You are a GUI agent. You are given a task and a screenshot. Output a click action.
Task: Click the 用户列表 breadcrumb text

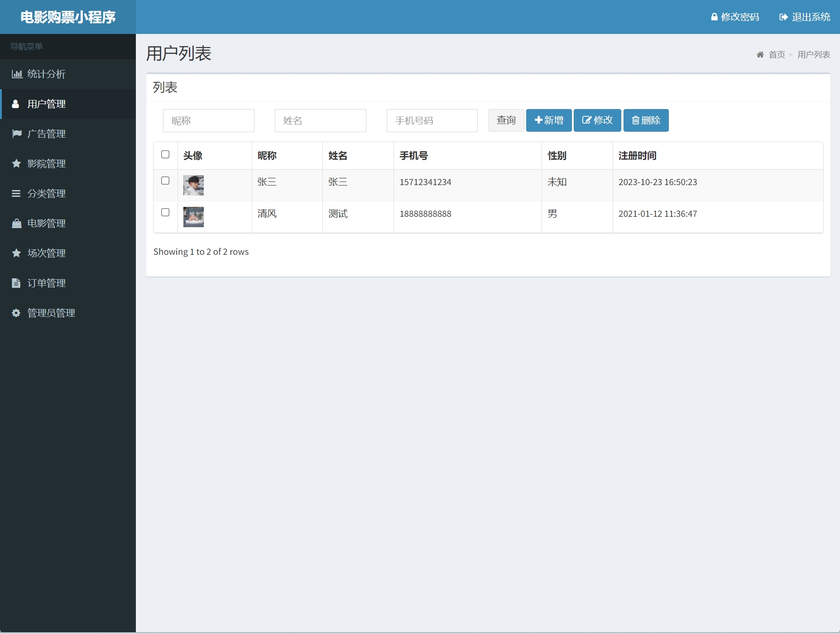coord(814,55)
